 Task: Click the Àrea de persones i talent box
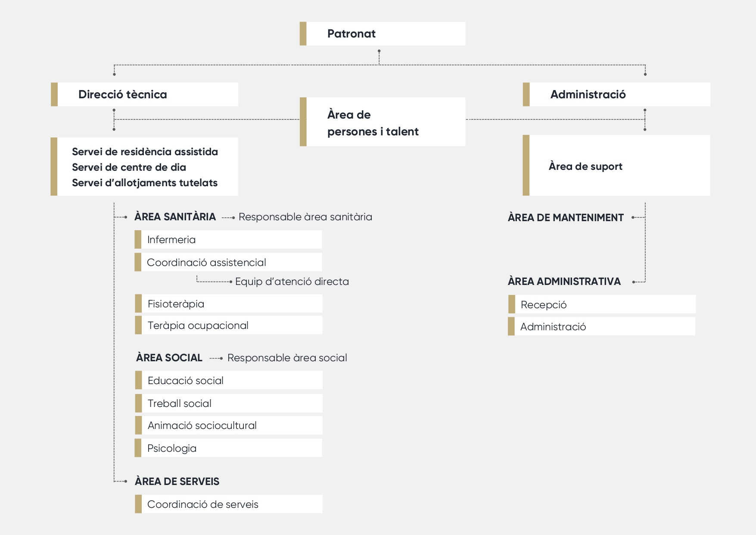click(x=382, y=122)
